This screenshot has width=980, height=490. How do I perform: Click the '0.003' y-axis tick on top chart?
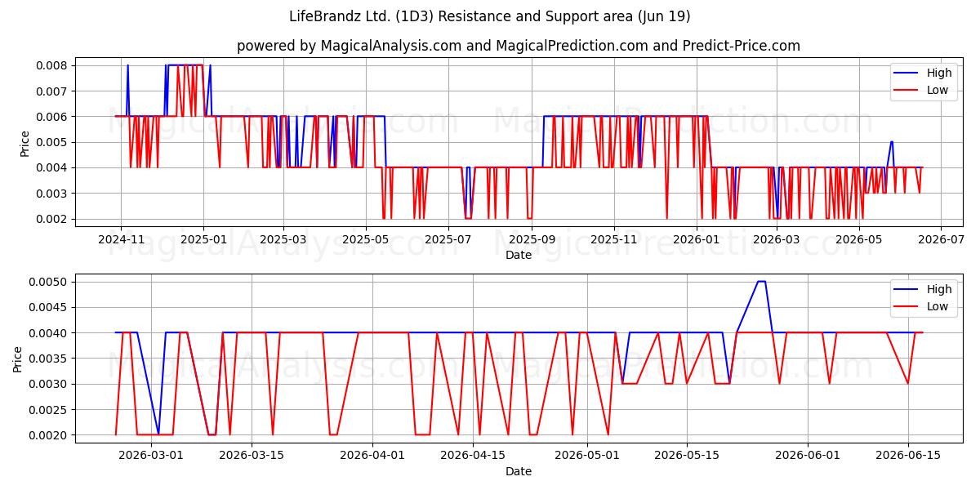(x=53, y=194)
